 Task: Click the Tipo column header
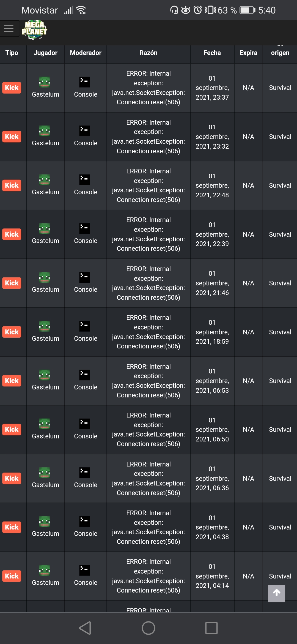pos(12,53)
